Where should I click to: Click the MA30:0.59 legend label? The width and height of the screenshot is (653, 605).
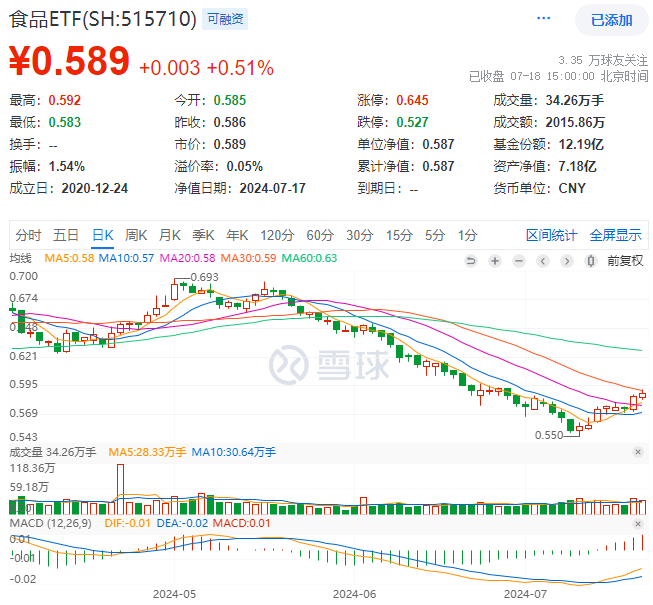(x=248, y=258)
